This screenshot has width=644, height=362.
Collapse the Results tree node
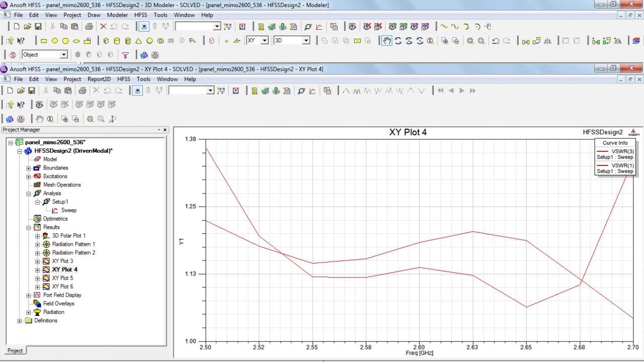[x=29, y=227]
